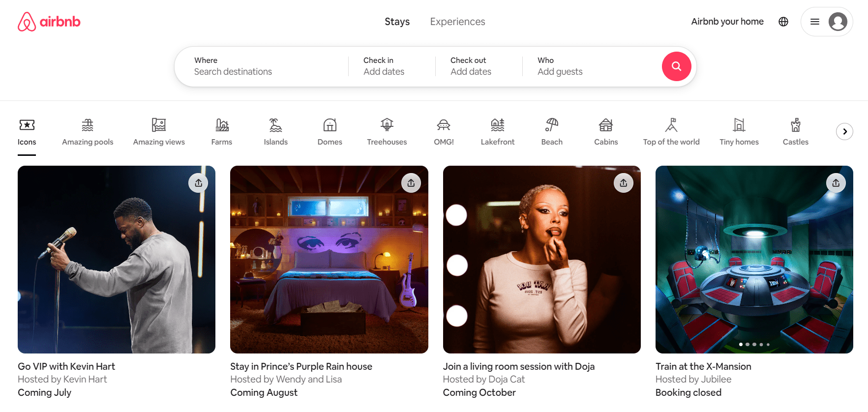Click the Airbnb logo
868x412 pixels.
click(49, 22)
